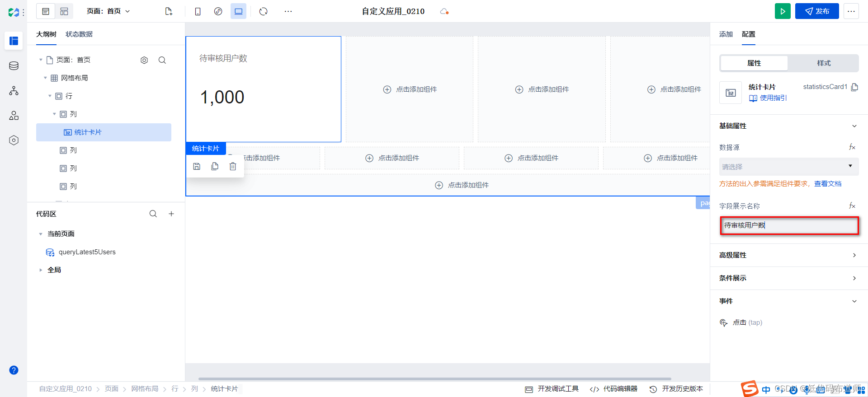Click the refresh canvas icon
868x397 pixels.
point(264,11)
